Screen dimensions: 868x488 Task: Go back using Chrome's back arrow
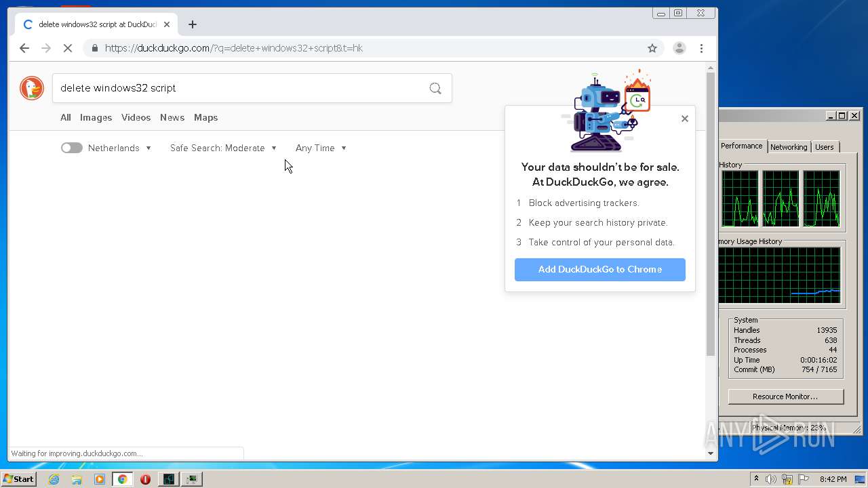(24, 48)
